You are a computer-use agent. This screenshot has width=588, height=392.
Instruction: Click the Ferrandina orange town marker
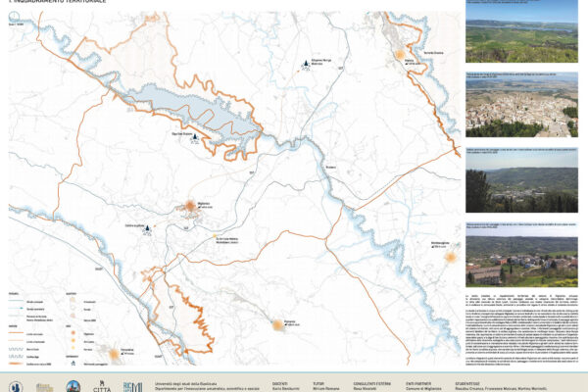[x=114, y=354]
